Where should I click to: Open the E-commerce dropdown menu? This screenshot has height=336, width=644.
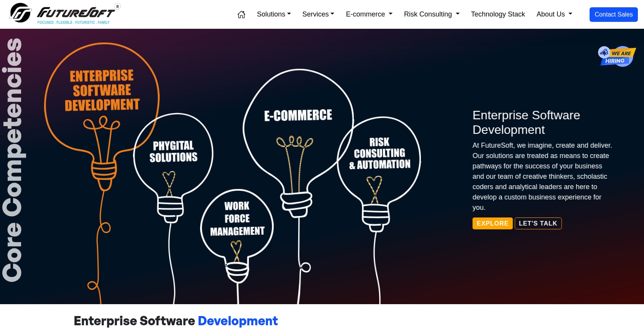tap(369, 14)
